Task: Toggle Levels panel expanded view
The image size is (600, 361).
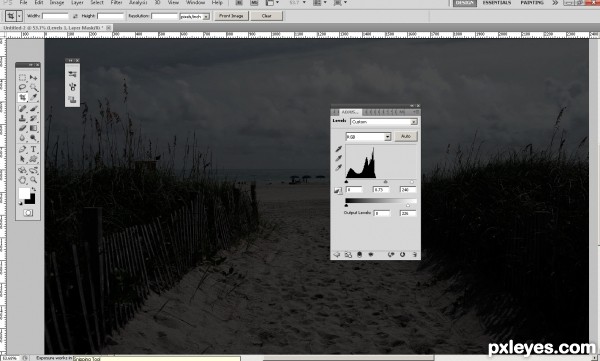Action: pyautogui.click(x=348, y=255)
